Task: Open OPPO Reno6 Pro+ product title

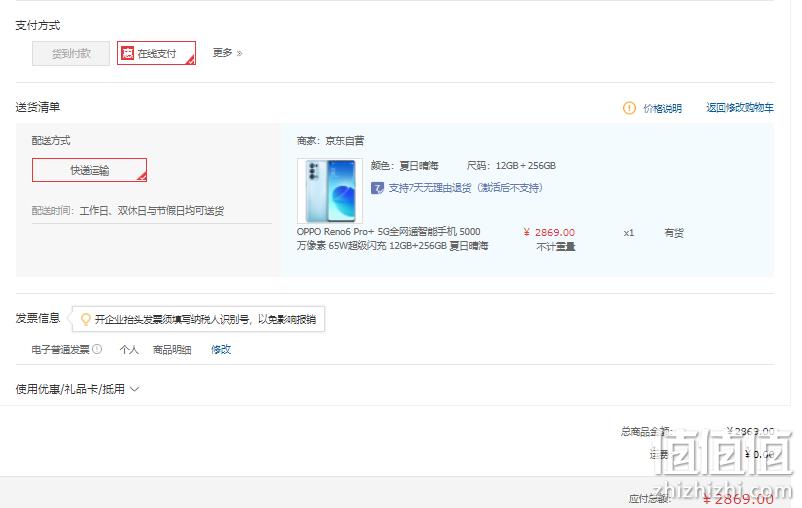Action: 392,238
